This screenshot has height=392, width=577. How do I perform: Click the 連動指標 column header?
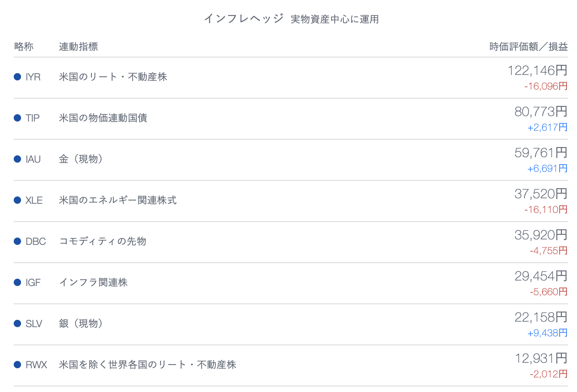[x=79, y=47]
